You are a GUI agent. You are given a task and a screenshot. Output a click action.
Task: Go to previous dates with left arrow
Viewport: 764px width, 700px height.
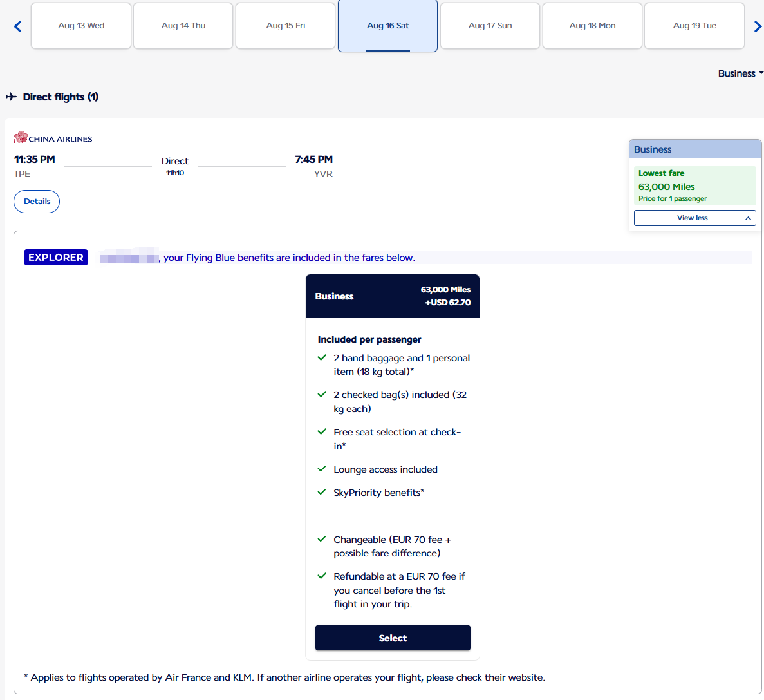18,26
